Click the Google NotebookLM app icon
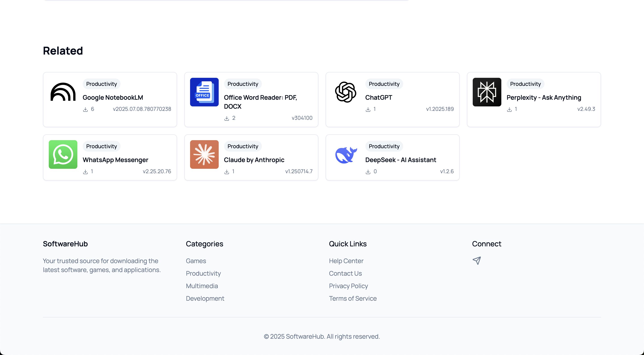644x355 pixels. pyautogui.click(x=63, y=92)
